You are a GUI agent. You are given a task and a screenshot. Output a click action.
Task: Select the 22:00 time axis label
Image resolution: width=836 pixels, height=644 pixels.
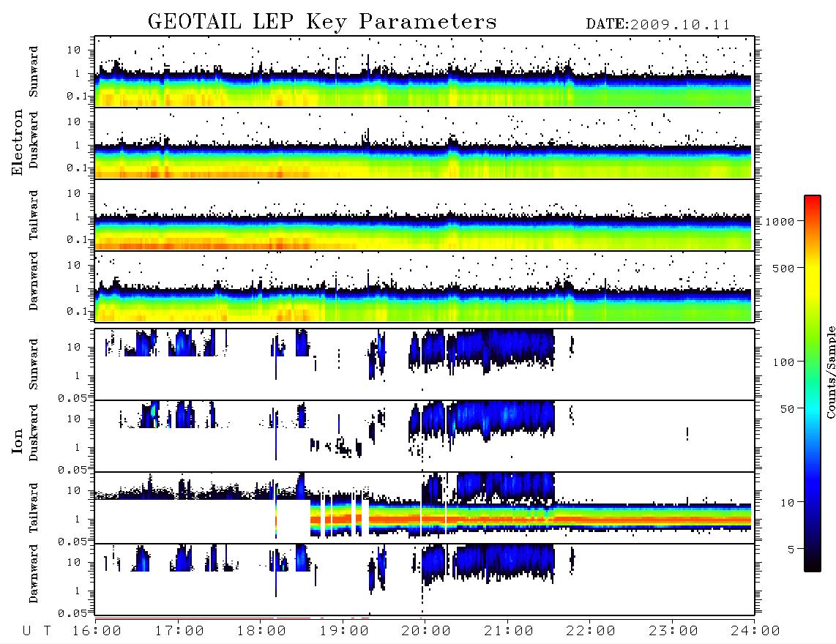pyautogui.click(x=591, y=632)
